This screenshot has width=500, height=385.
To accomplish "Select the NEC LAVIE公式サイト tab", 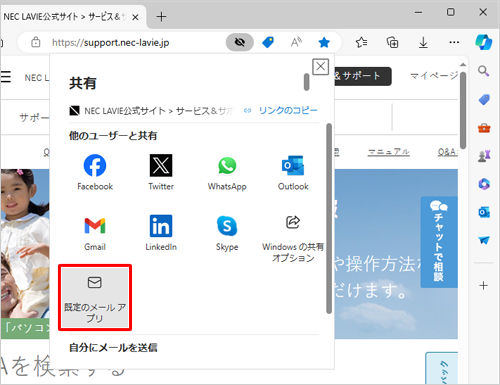I will tap(72, 17).
